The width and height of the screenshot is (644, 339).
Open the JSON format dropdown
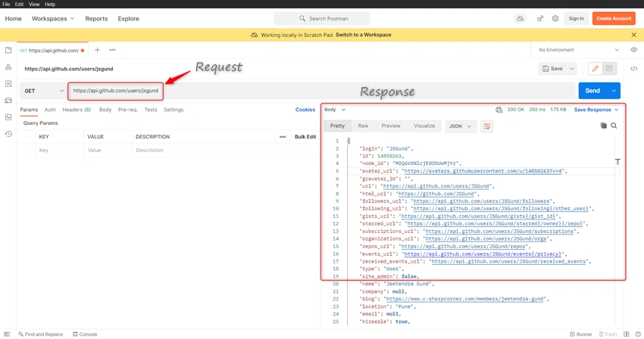click(x=460, y=126)
